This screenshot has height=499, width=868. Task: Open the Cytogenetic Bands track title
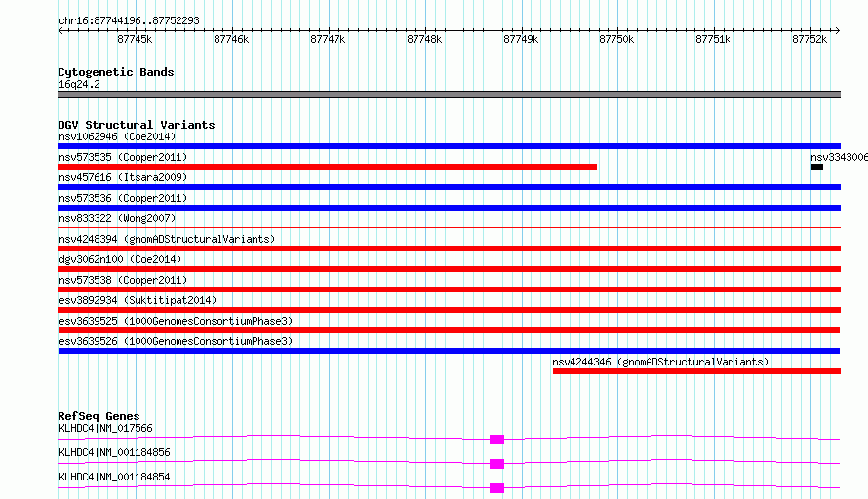[x=116, y=72]
